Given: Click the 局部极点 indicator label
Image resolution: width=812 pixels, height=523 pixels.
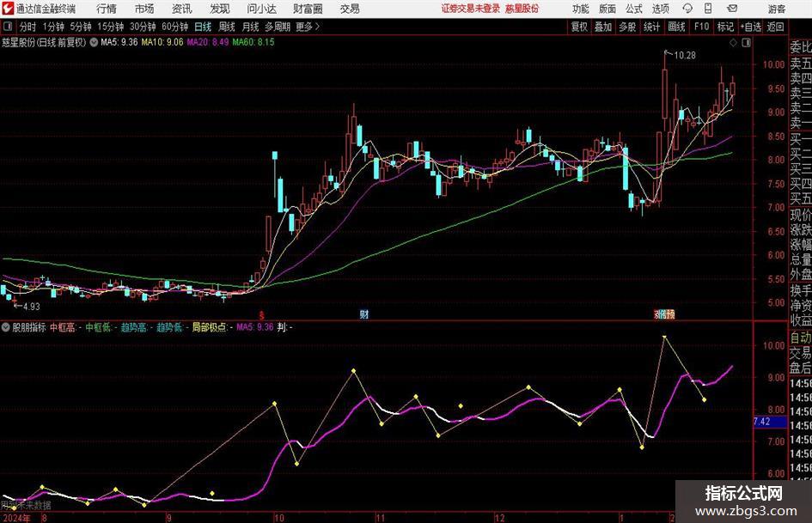Looking at the screenshot, I should 209,327.
